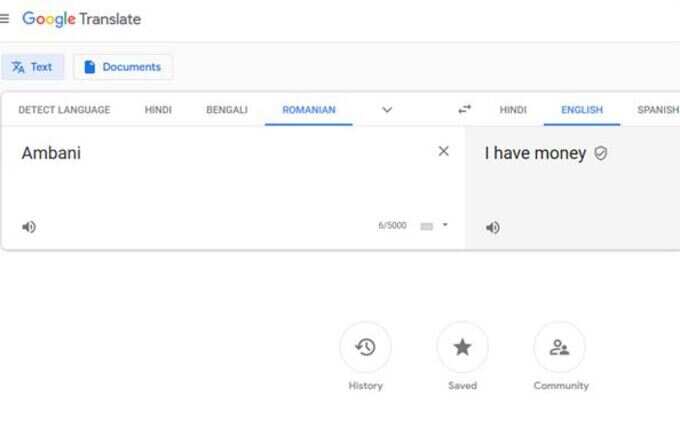Open the Community contribution icon
Viewport: 680px width, 428px height.
pyautogui.click(x=559, y=347)
